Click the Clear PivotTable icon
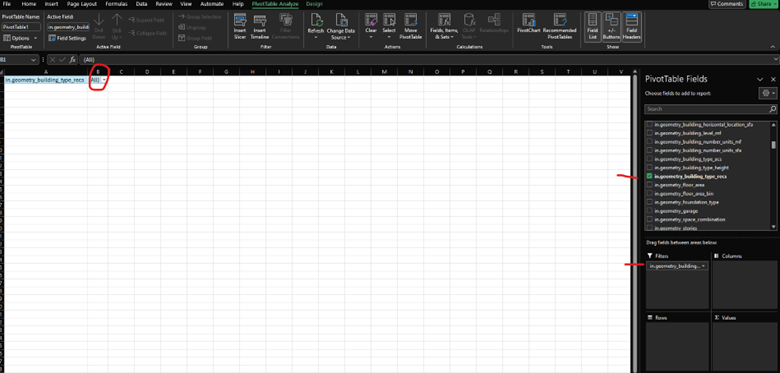This screenshot has height=373, width=780. coord(371,20)
